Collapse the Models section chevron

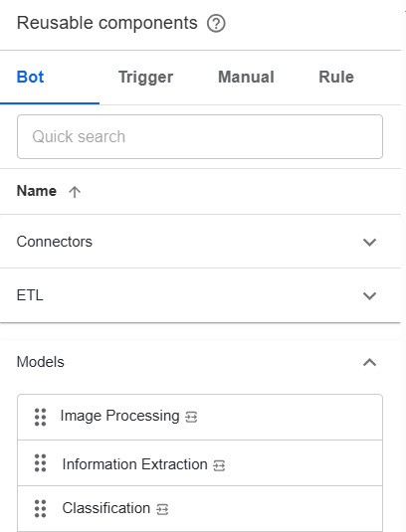click(x=369, y=362)
